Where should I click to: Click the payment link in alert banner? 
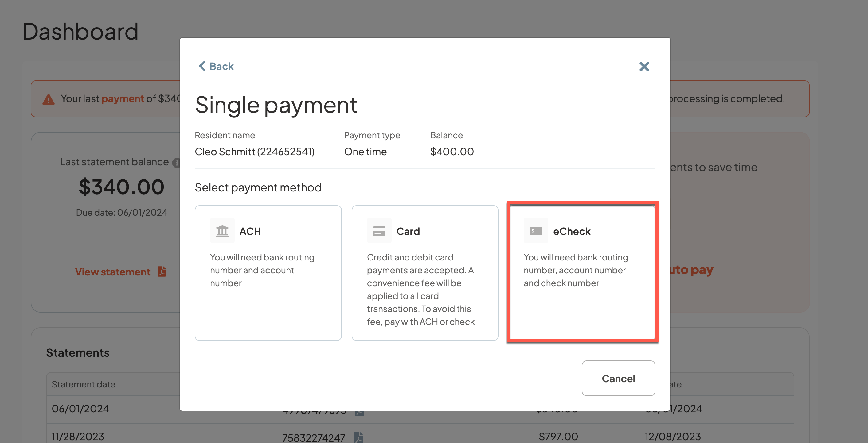tap(123, 98)
